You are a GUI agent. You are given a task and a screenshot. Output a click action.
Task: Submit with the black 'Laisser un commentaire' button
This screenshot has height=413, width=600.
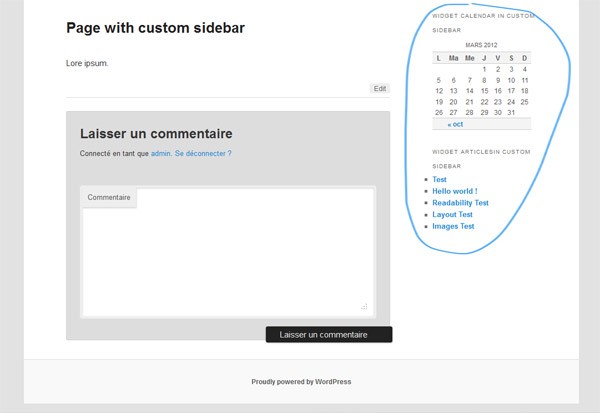[x=329, y=335]
